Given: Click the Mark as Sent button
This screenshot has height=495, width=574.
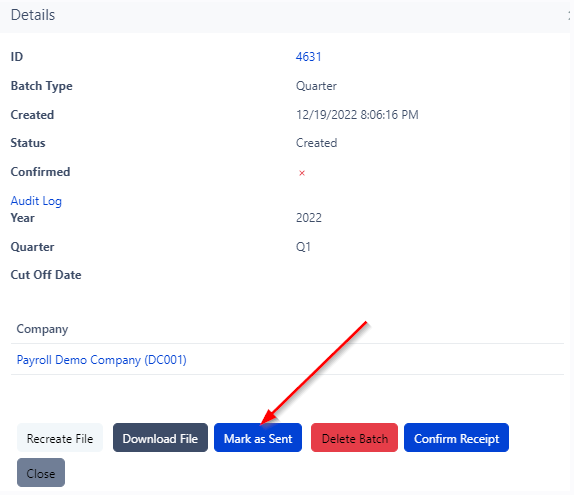Looking at the screenshot, I should click(x=258, y=438).
